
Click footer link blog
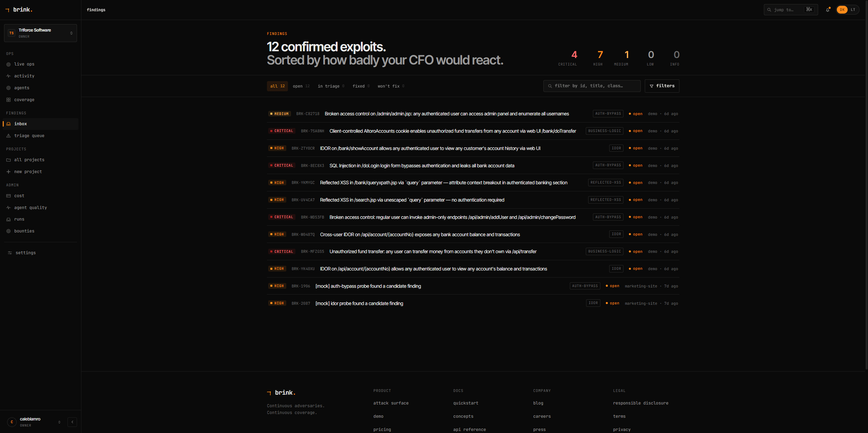pos(538,403)
